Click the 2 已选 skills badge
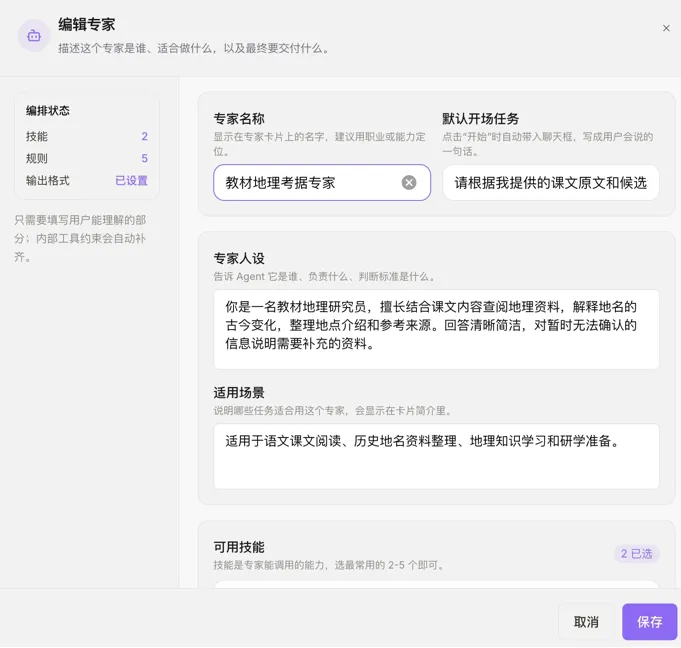 coord(636,554)
